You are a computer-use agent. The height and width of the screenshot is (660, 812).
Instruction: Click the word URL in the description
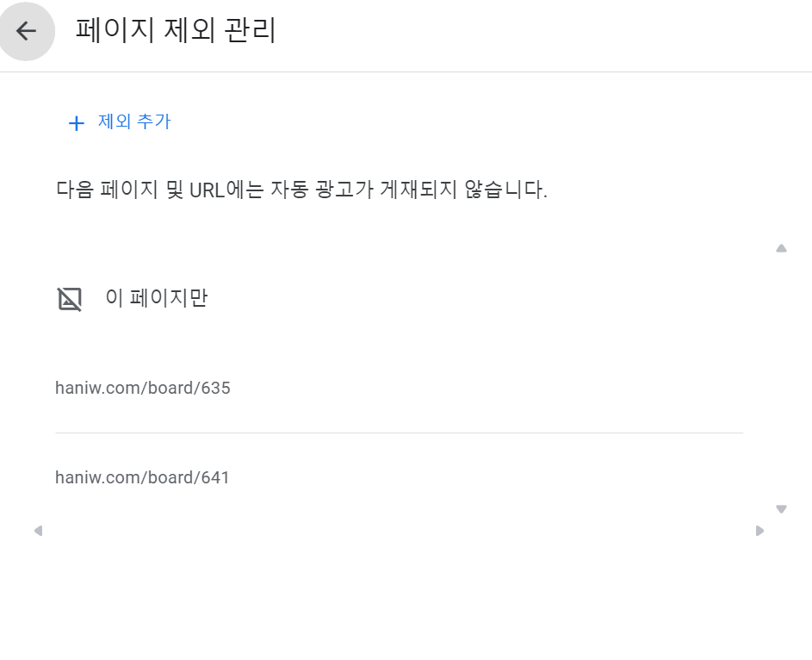[x=208, y=190]
